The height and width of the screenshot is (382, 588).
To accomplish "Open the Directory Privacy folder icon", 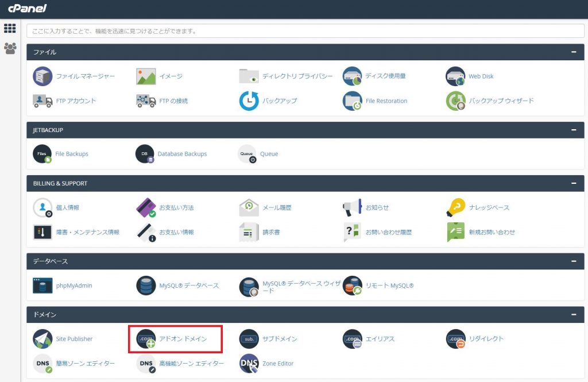I will point(249,76).
